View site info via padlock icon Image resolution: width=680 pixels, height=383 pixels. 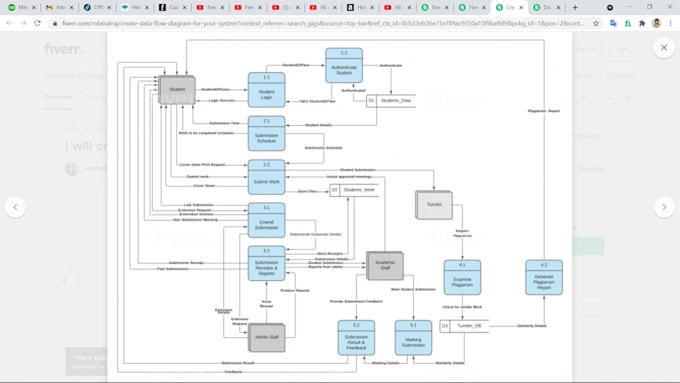55,23
